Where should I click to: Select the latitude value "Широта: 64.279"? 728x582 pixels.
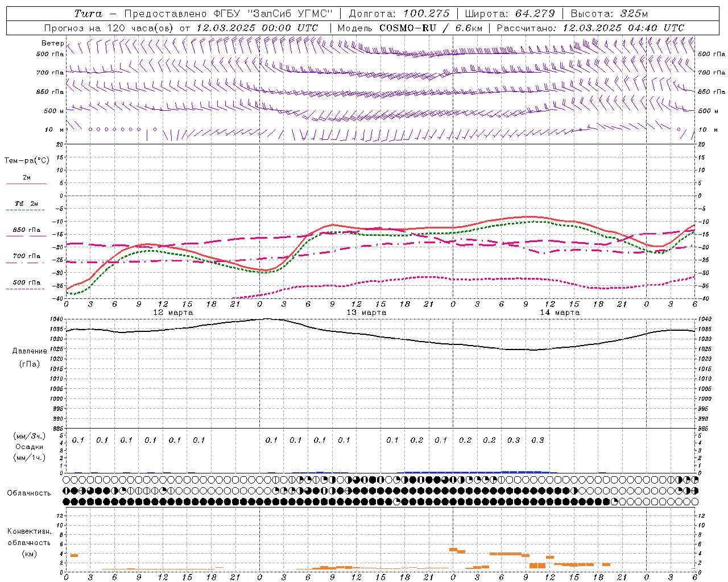(510, 14)
